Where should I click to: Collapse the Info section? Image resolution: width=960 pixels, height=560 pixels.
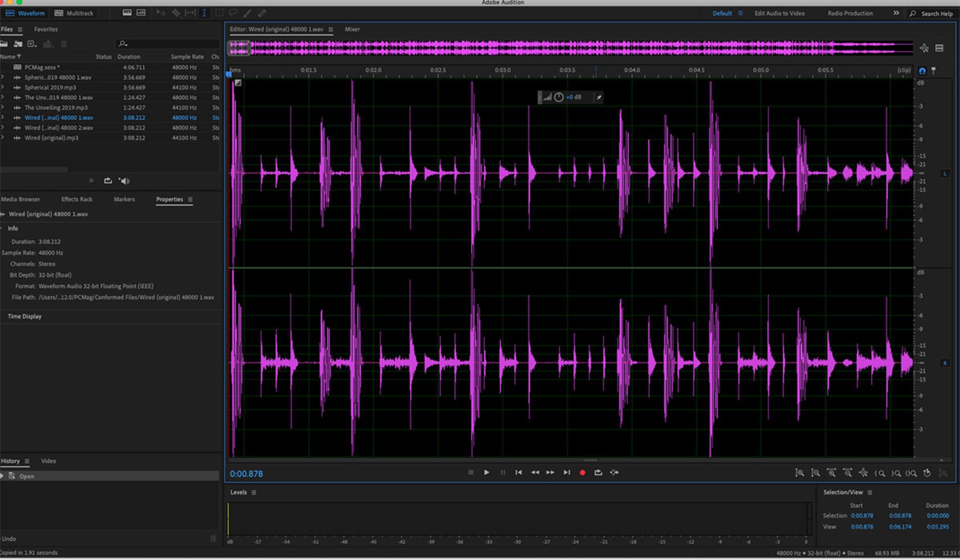point(2,228)
